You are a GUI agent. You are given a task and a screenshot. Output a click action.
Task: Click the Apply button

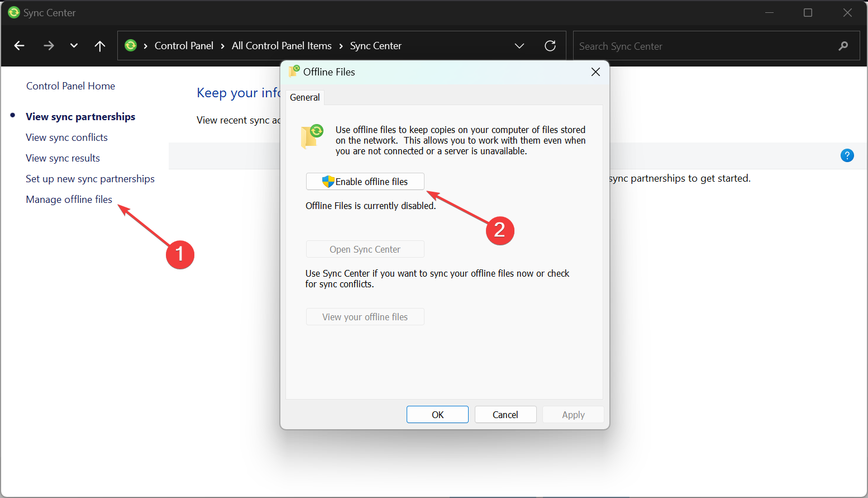(573, 415)
